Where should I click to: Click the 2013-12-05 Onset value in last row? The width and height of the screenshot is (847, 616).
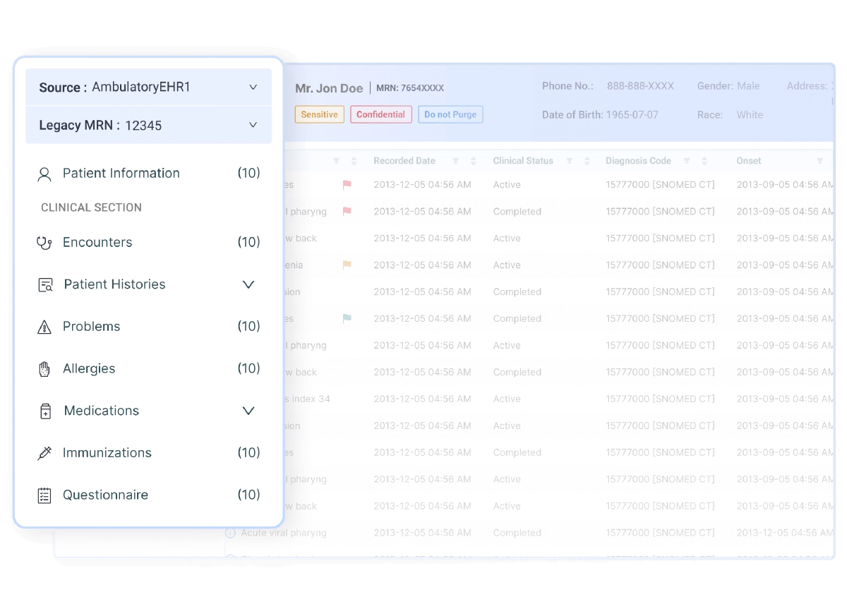point(785,533)
